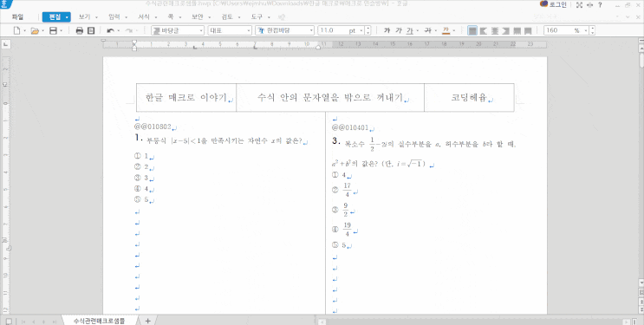Open the 입력 menu
644x325 pixels.
(114, 16)
